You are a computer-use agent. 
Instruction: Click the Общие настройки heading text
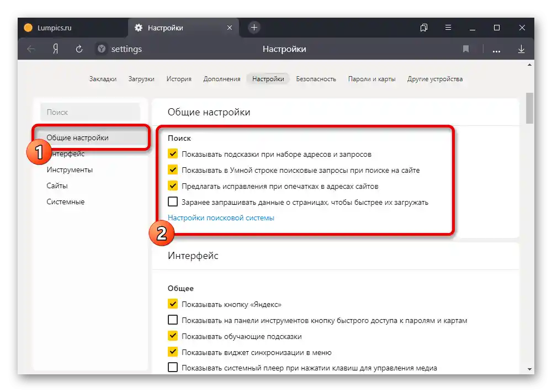pos(209,112)
